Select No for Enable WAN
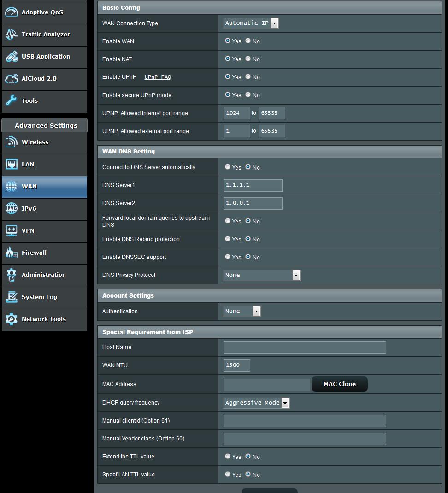The width and height of the screenshot is (448, 493). click(x=248, y=41)
